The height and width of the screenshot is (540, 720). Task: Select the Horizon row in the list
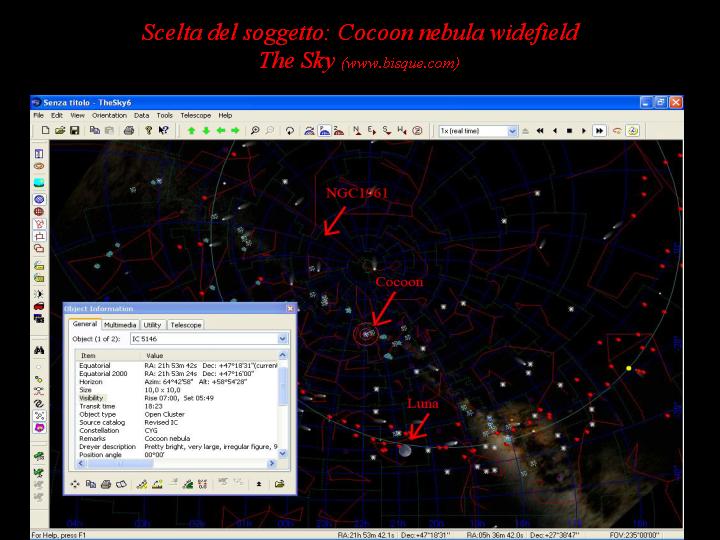point(177,382)
